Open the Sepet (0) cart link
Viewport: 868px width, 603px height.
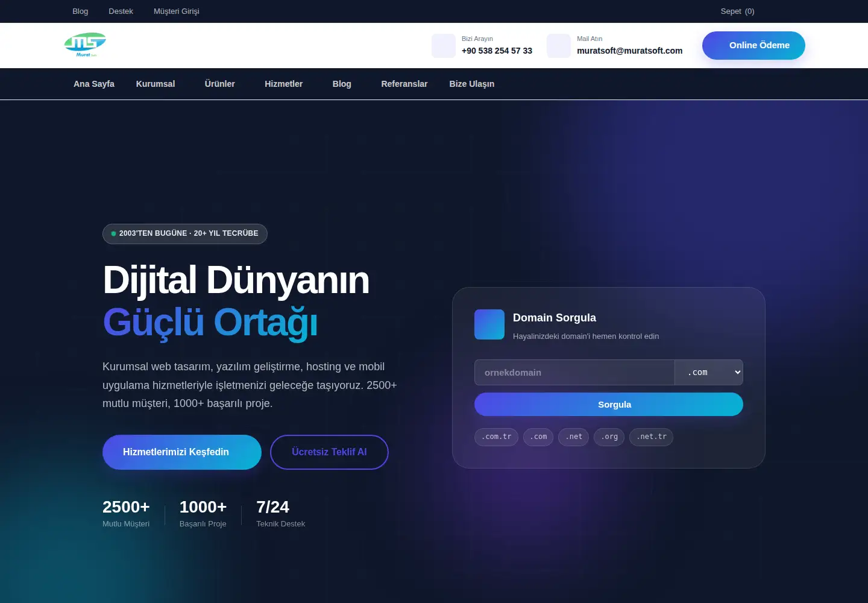(x=737, y=11)
